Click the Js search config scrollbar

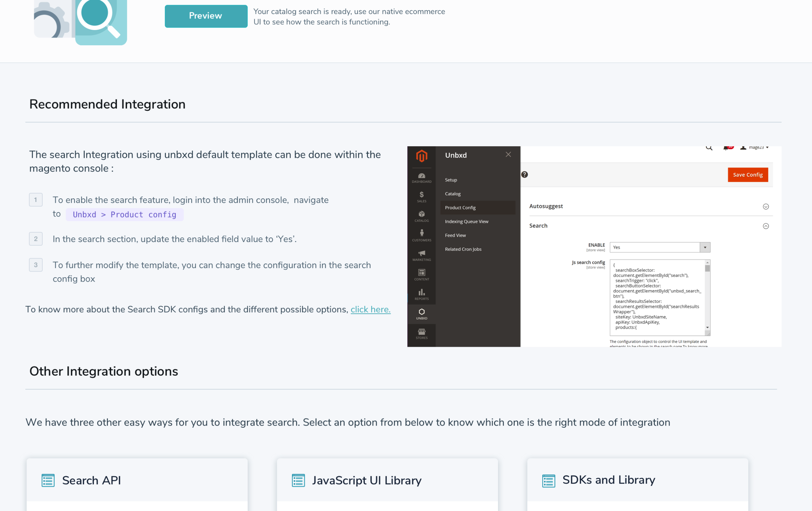707,295
